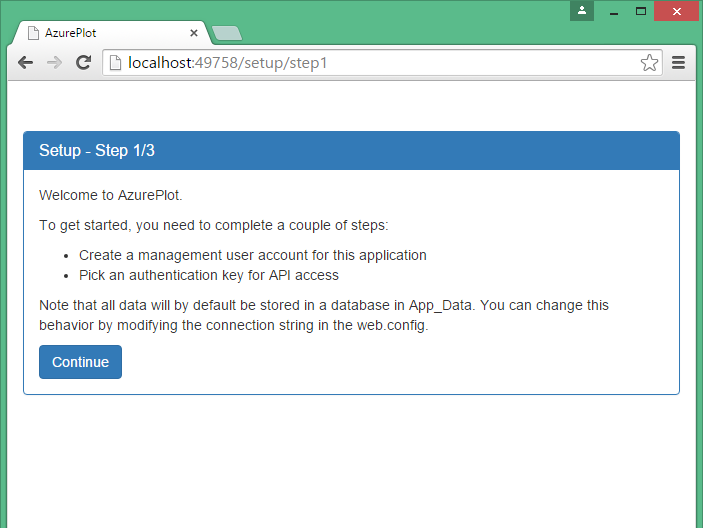The width and height of the screenshot is (708, 528).
Task: Open a new browser tab
Action: tap(227, 34)
